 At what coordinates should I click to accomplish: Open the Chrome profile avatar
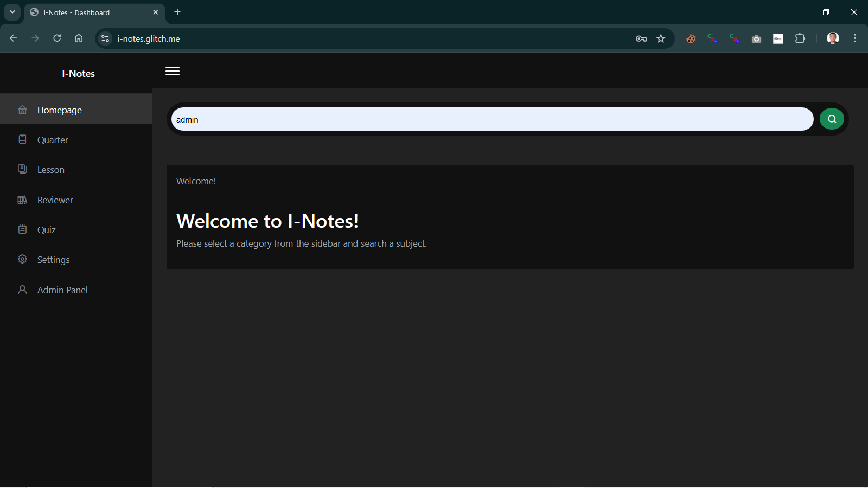(833, 38)
